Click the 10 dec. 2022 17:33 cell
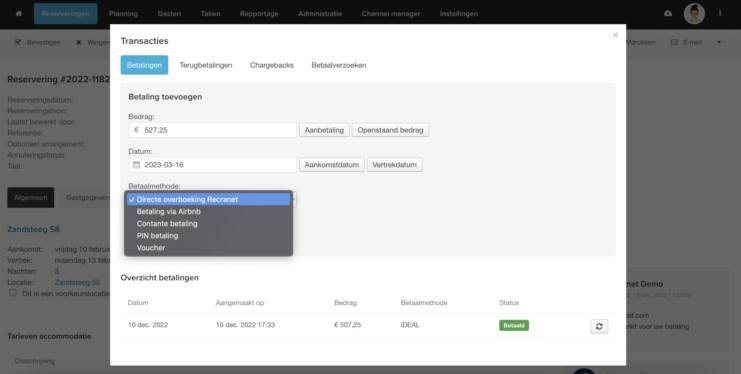The image size is (741, 374). click(245, 325)
